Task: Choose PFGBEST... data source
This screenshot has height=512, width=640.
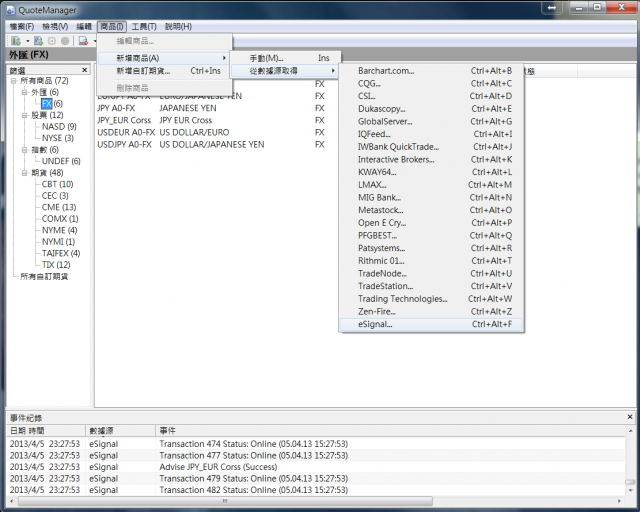Action: 431,235
